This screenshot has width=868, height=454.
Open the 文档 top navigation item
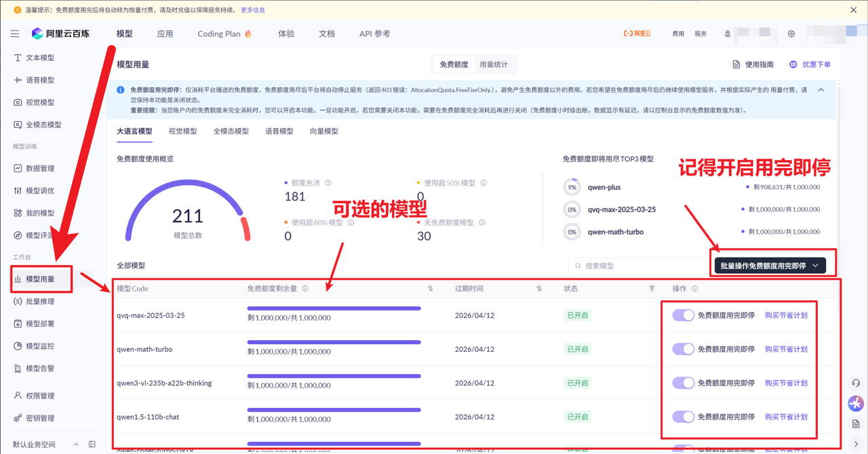327,34
